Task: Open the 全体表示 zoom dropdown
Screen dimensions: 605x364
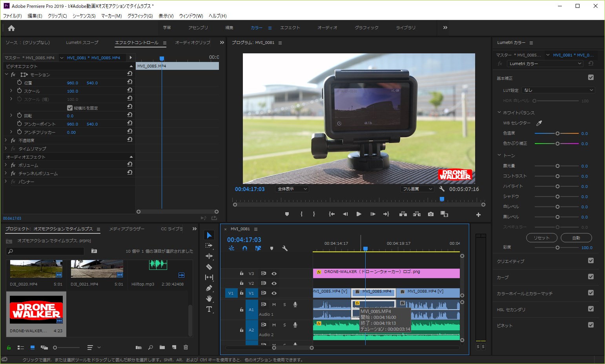Action: [x=292, y=189]
